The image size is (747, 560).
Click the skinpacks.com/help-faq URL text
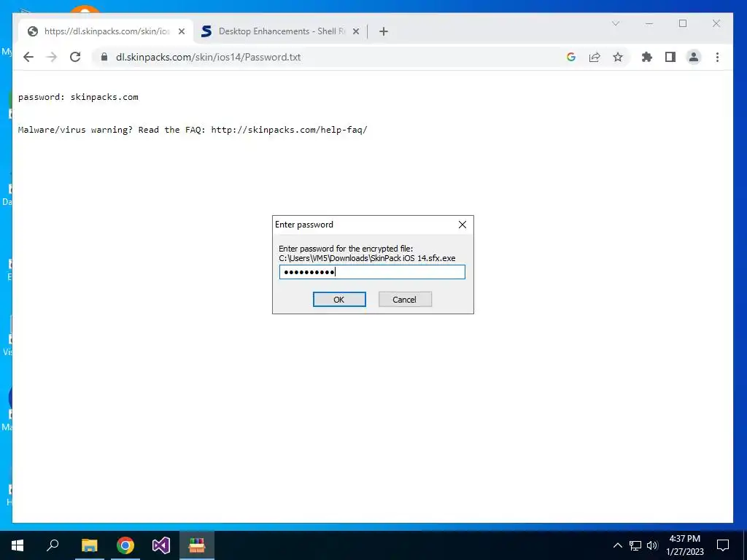[x=289, y=130]
